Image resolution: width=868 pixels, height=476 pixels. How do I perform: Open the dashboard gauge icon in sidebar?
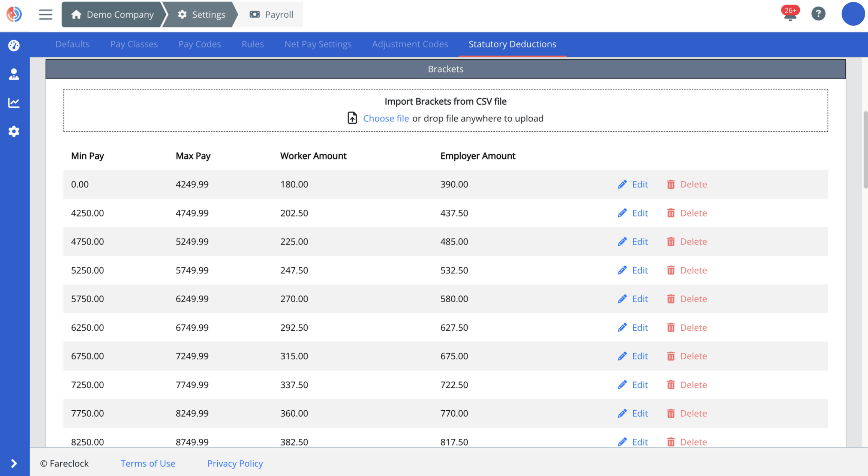14,45
